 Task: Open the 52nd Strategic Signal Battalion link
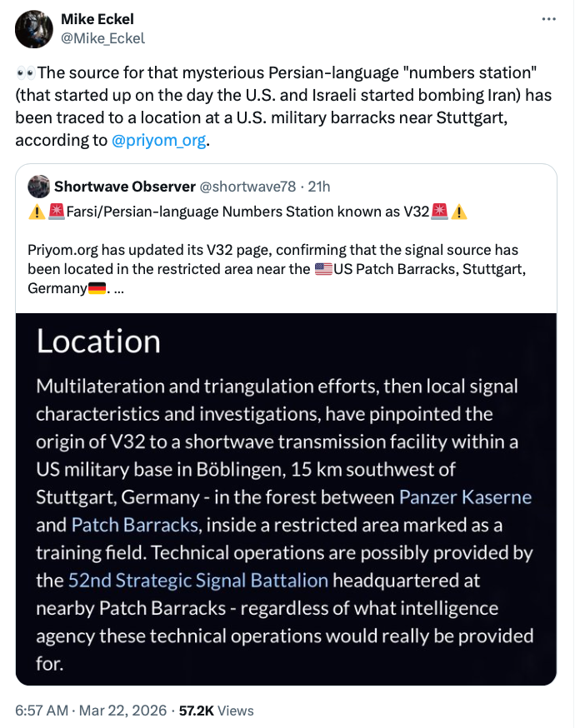coord(197,580)
